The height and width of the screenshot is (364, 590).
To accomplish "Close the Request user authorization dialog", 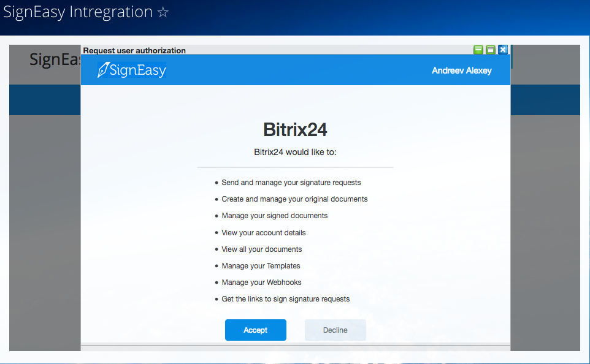I will coord(503,50).
